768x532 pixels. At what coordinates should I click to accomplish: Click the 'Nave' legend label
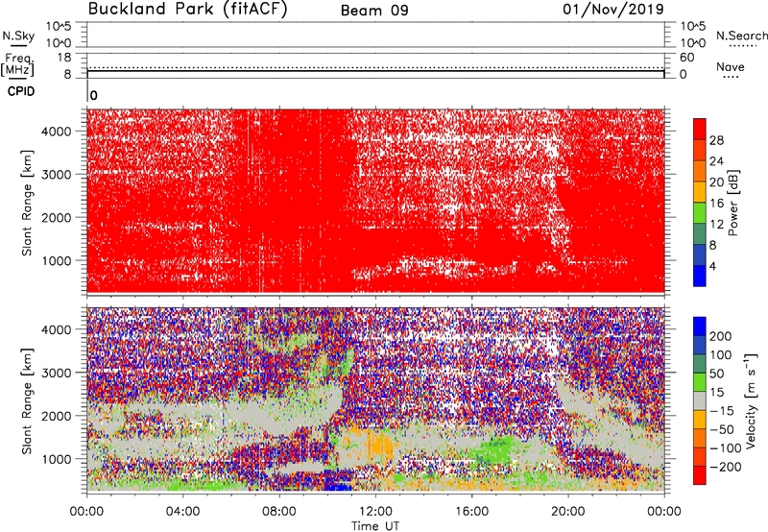pyautogui.click(x=731, y=66)
